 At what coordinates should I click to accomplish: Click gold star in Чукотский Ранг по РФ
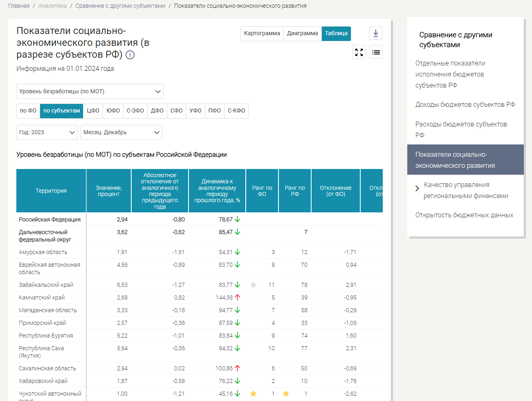tap(286, 394)
